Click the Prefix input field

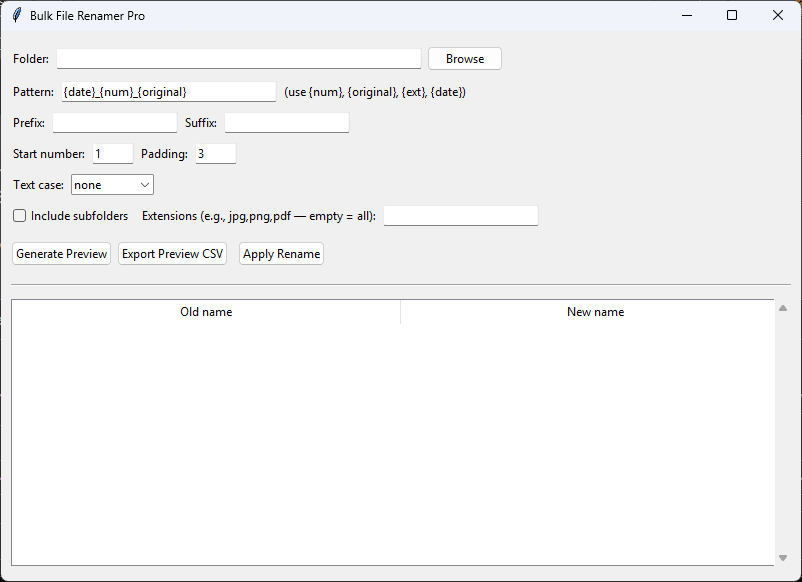pos(113,122)
